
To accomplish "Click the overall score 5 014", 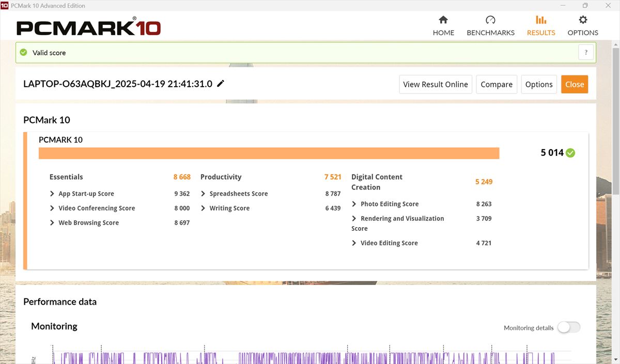I will click(x=552, y=153).
